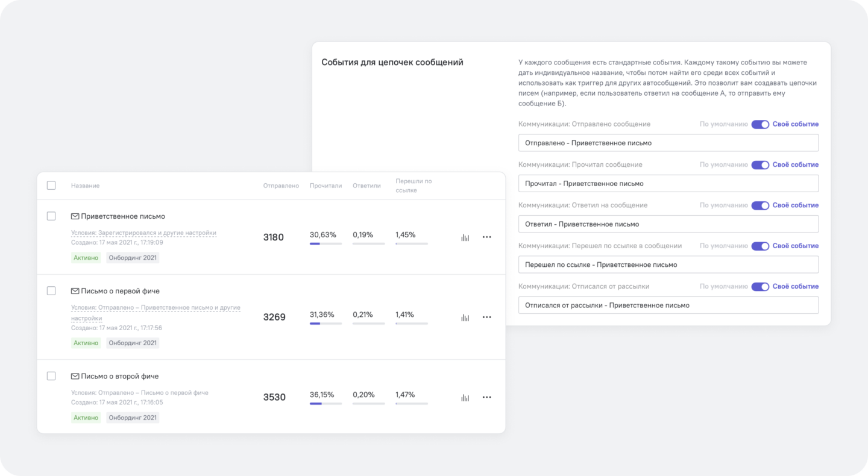868x476 pixels.
Task: Open three-dot menu for Письмо о второй фиче
Action: click(487, 398)
